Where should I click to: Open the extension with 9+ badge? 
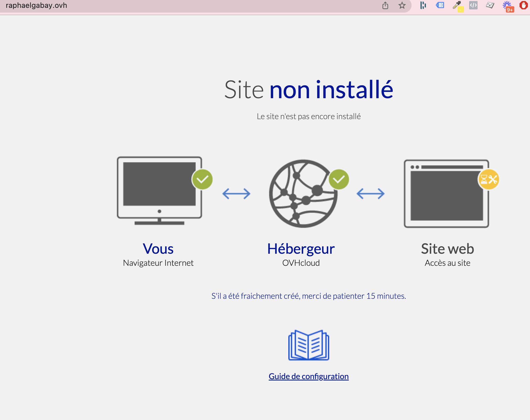(508, 6)
